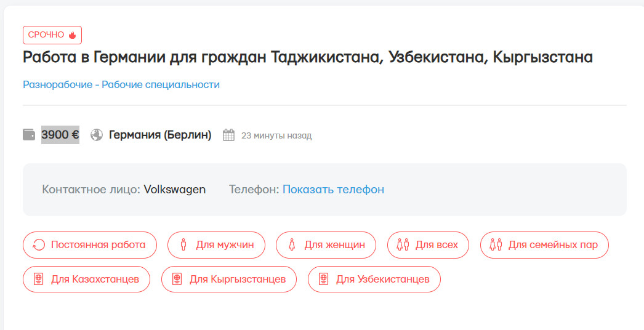Viewport: 644px width, 330px height.
Task: Click the couple icon in Для семейных пар
Action: (x=496, y=245)
